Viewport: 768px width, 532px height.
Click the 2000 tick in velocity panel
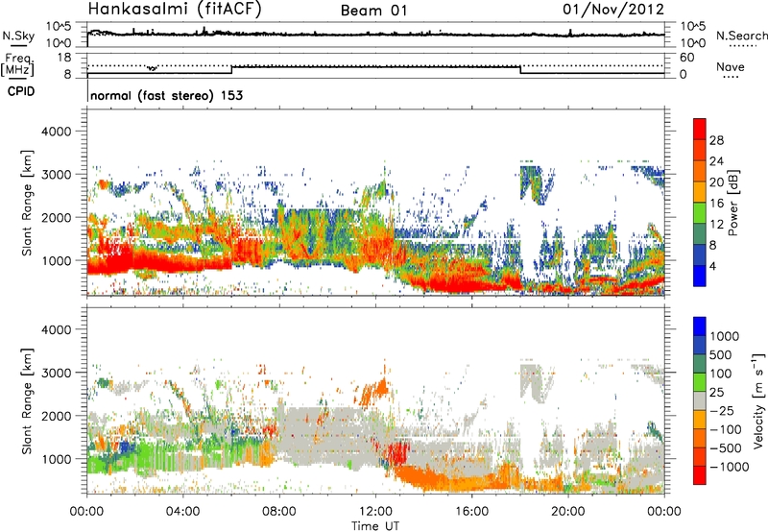[x=57, y=416]
